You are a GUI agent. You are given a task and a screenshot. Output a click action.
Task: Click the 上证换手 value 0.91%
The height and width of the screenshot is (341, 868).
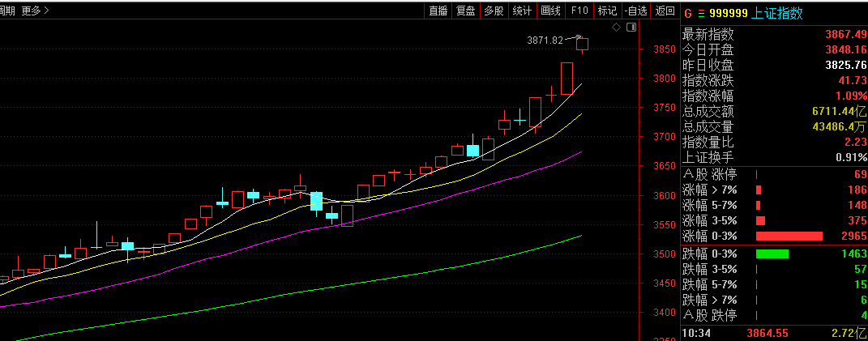click(852, 157)
